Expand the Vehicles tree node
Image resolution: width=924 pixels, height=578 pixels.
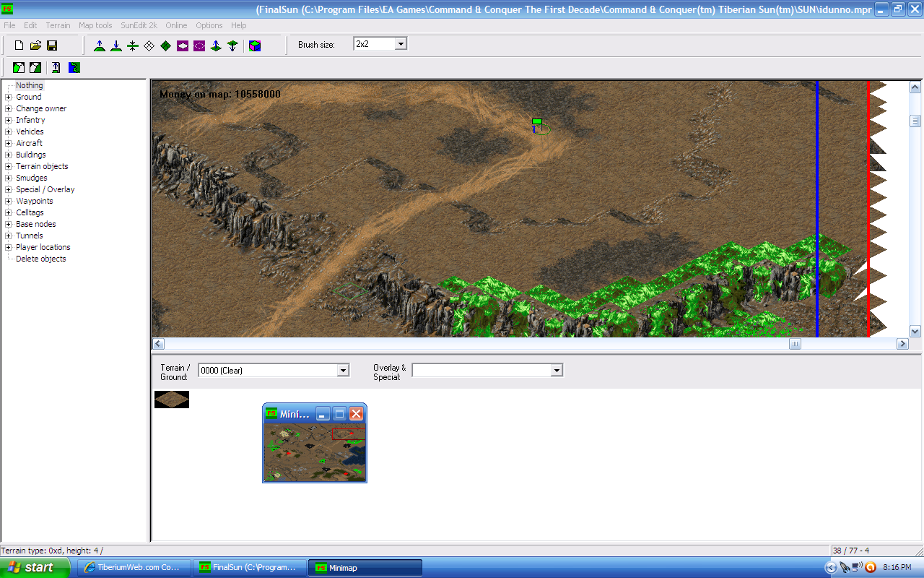coord(9,131)
